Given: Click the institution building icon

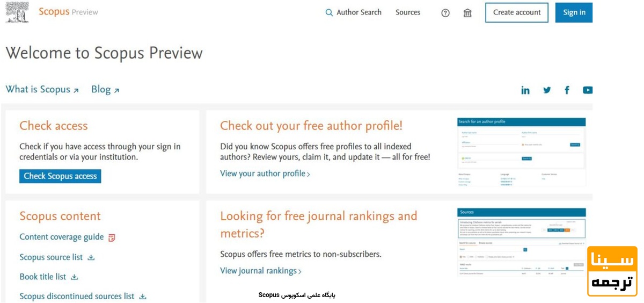Looking at the screenshot, I should (467, 13).
